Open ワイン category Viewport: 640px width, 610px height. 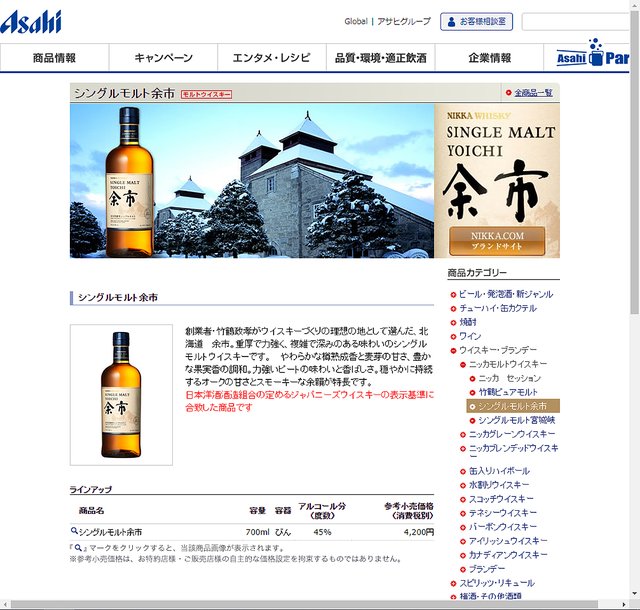470,336
